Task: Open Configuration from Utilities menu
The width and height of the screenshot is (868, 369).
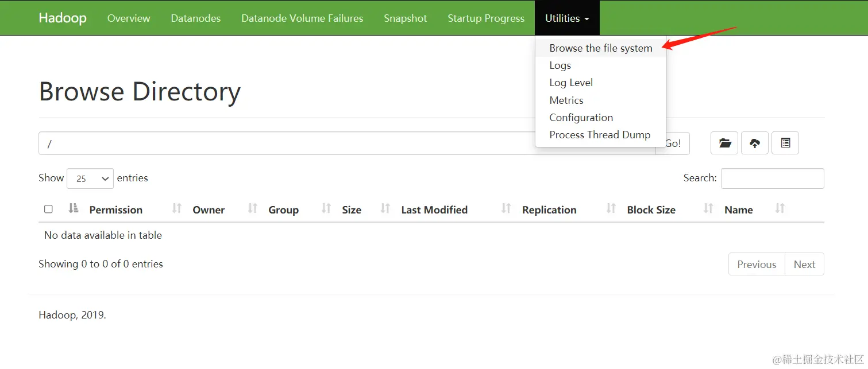Action: [x=581, y=118]
